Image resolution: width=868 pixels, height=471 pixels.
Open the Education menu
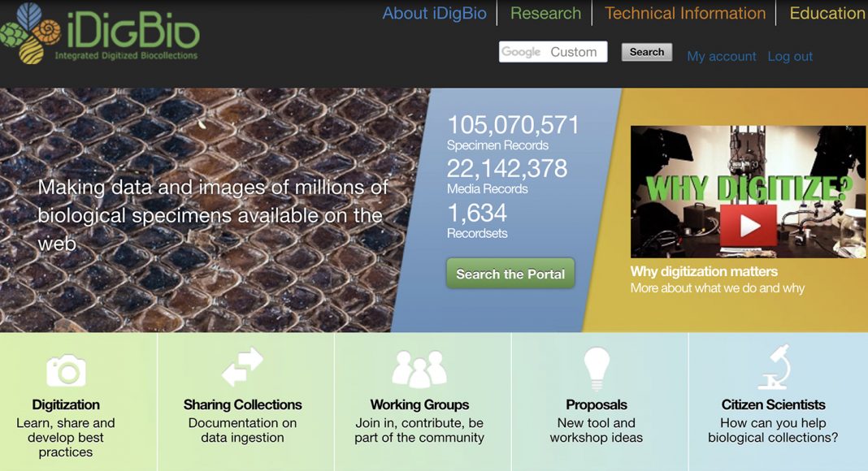(827, 13)
